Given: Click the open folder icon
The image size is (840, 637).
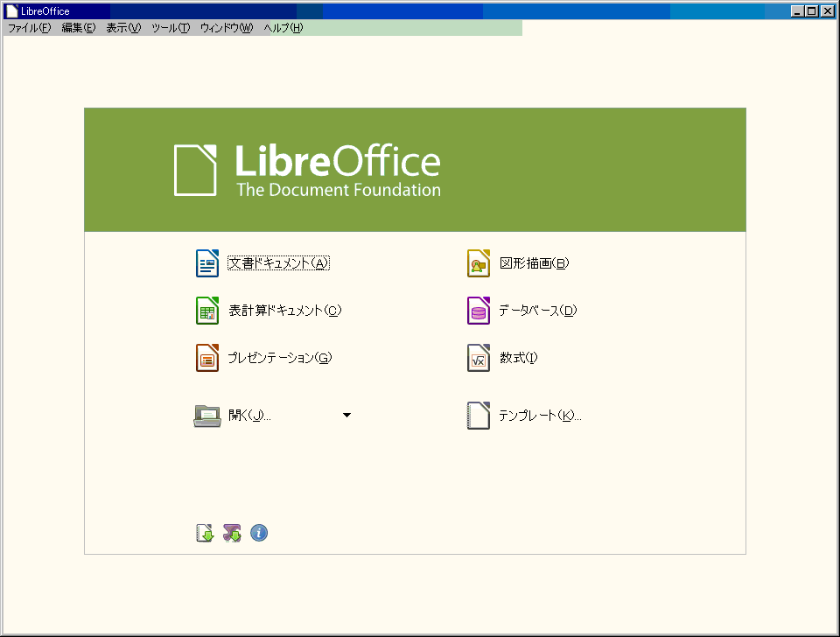Looking at the screenshot, I should click(x=207, y=416).
